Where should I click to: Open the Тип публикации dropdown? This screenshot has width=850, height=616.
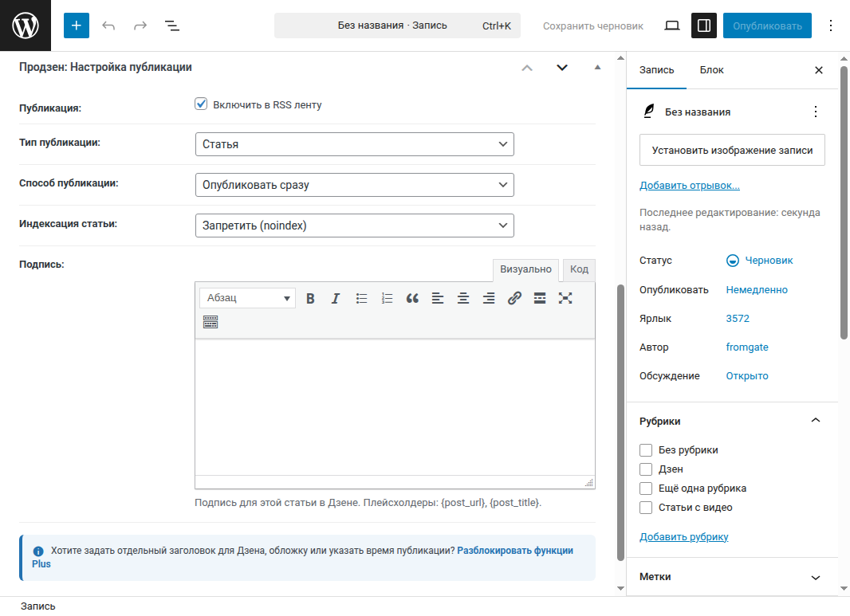(x=355, y=145)
